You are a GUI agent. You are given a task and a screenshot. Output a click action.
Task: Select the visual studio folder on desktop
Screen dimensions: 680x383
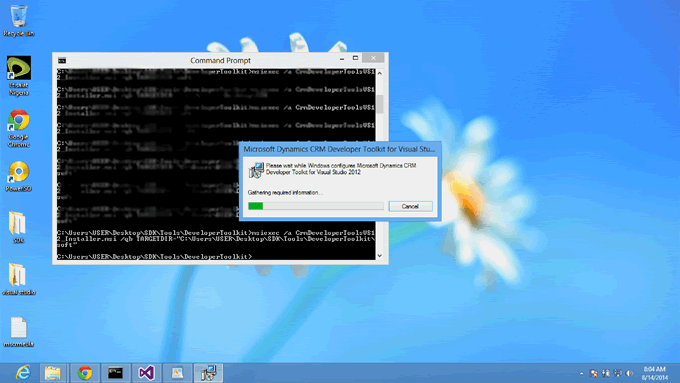point(19,279)
